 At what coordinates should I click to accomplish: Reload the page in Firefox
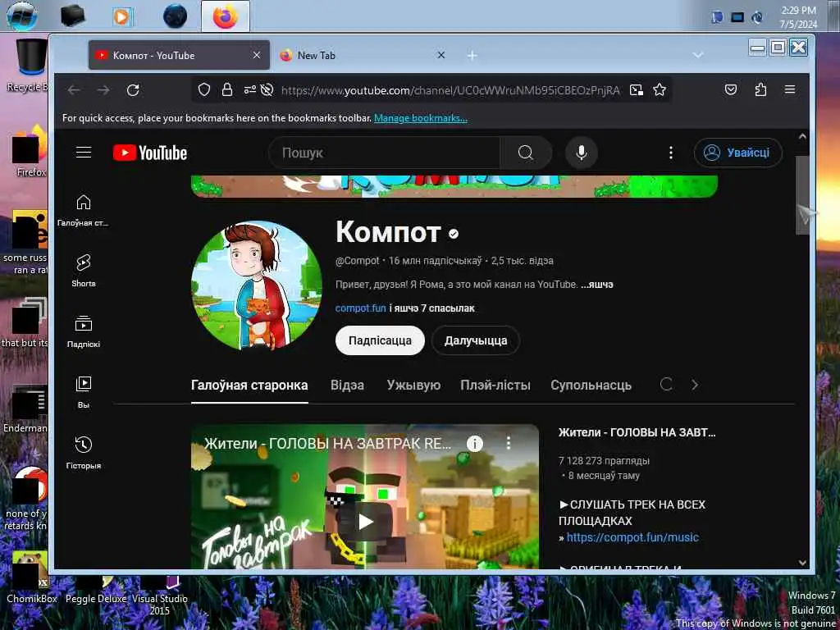coord(133,90)
